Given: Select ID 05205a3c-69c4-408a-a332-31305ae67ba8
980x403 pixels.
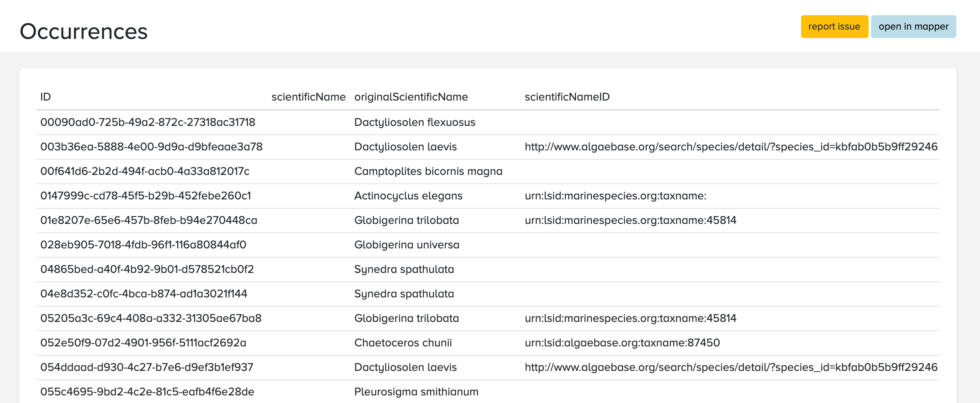Looking at the screenshot, I should [151, 318].
